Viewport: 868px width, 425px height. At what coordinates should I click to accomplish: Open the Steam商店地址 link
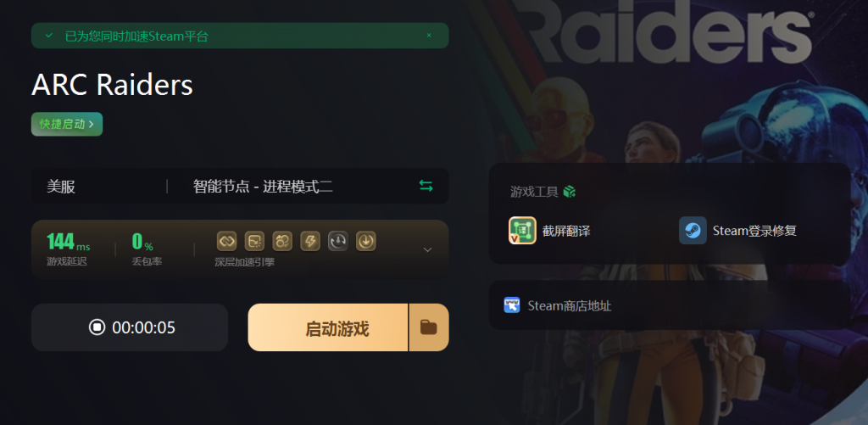[x=569, y=306]
